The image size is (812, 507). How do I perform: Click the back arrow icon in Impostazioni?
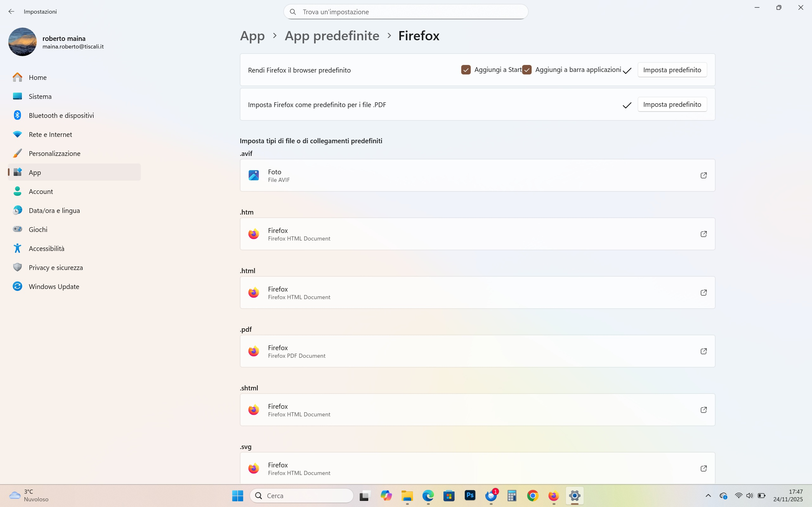point(11,11)
